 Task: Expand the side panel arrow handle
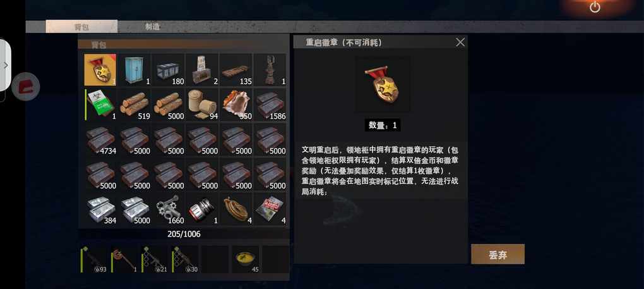point(5,65)
